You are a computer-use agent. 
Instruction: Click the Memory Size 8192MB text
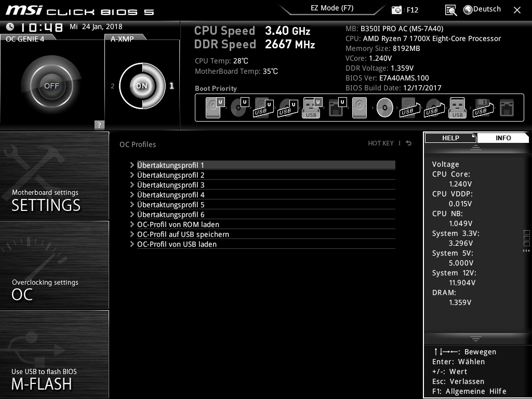[x=383, y=48]
